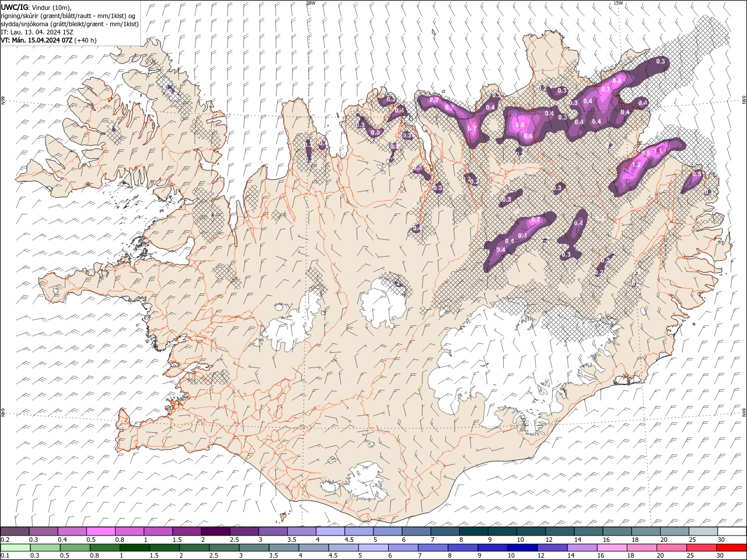This screenshot has height=560, width=747.
Task: Select the pale grey upper swatch from 25 to 30
Action: 703,531
